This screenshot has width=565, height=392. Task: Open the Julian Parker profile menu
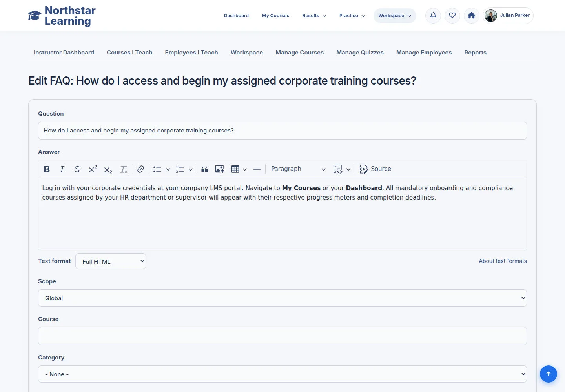coord(508,16)
